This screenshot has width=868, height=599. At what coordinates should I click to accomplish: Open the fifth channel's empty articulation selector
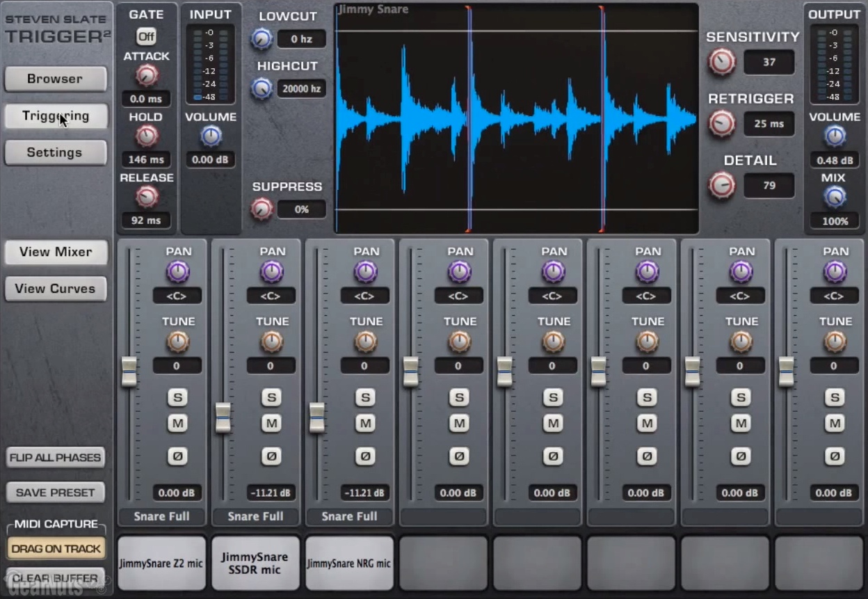click(x=538, y=516)
